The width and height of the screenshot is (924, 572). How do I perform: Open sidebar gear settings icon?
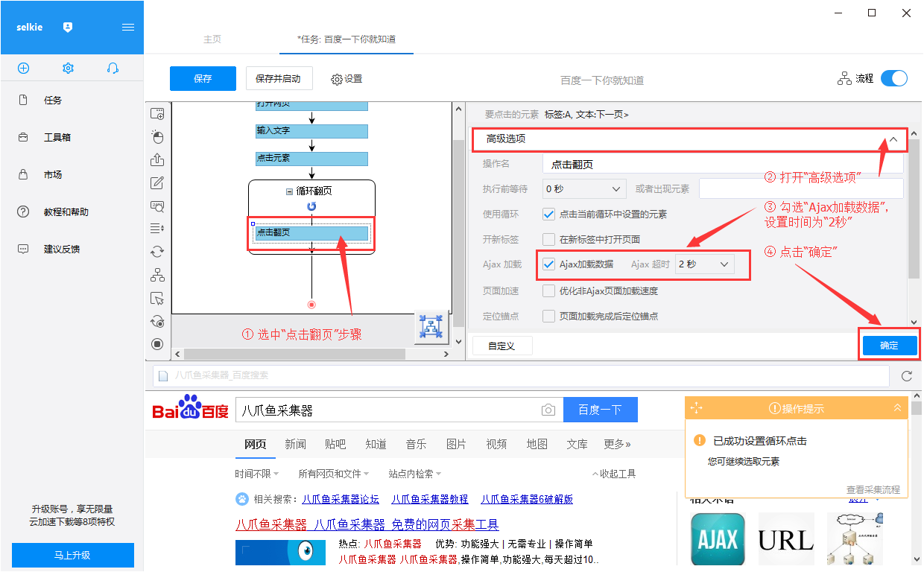pos(68,68)
